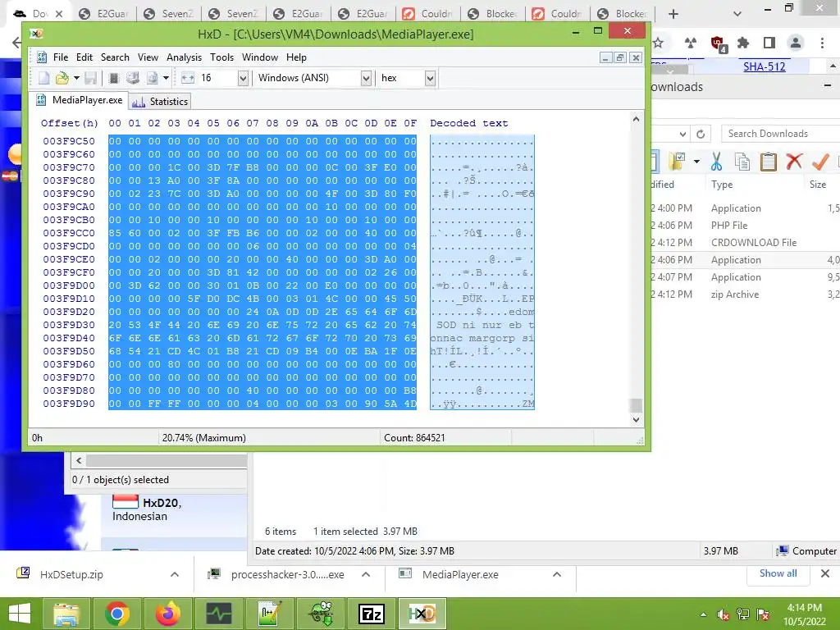The height and width of the screenshot is (630, 840).
Task: Click the HxD scrollbar down arrow
Action: pos(636,419)
